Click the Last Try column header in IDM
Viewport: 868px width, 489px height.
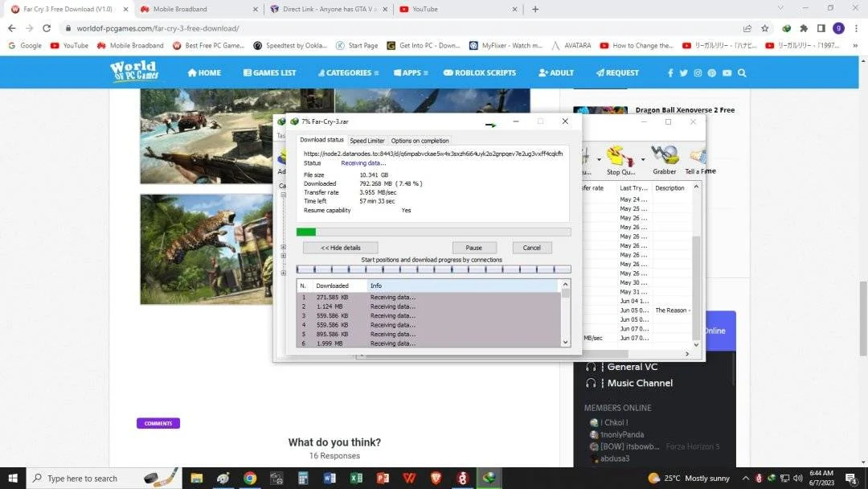[x=633, y=188]
